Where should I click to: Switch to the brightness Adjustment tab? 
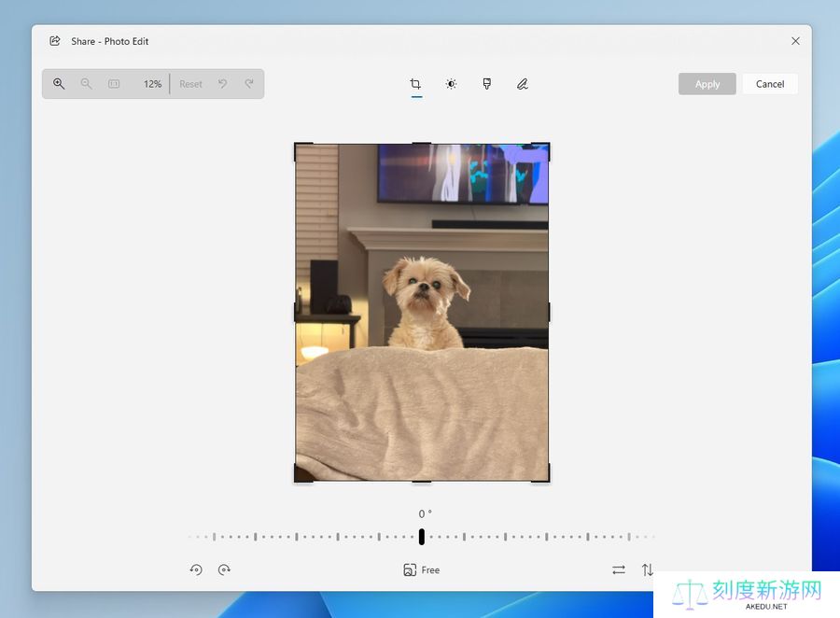tap(451, 84)
